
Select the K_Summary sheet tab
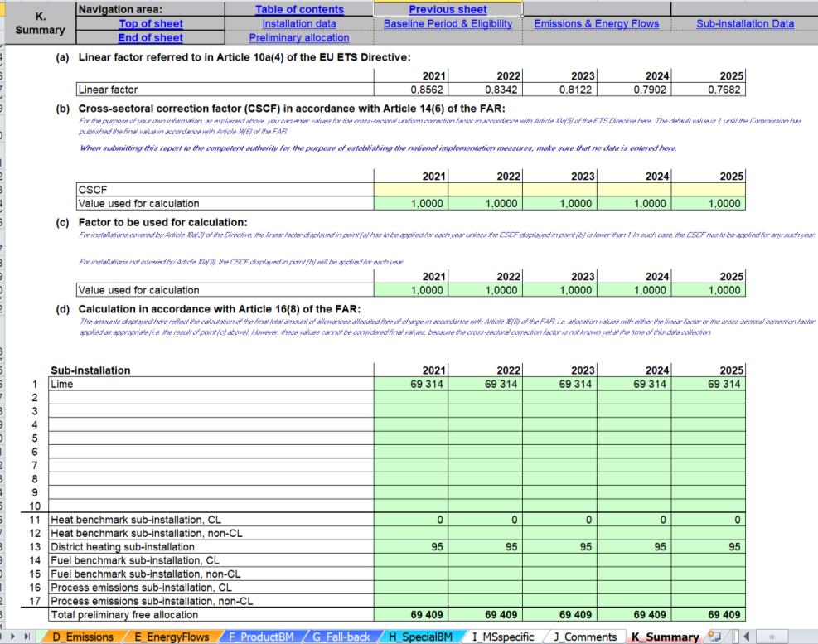tap(666, 637)
